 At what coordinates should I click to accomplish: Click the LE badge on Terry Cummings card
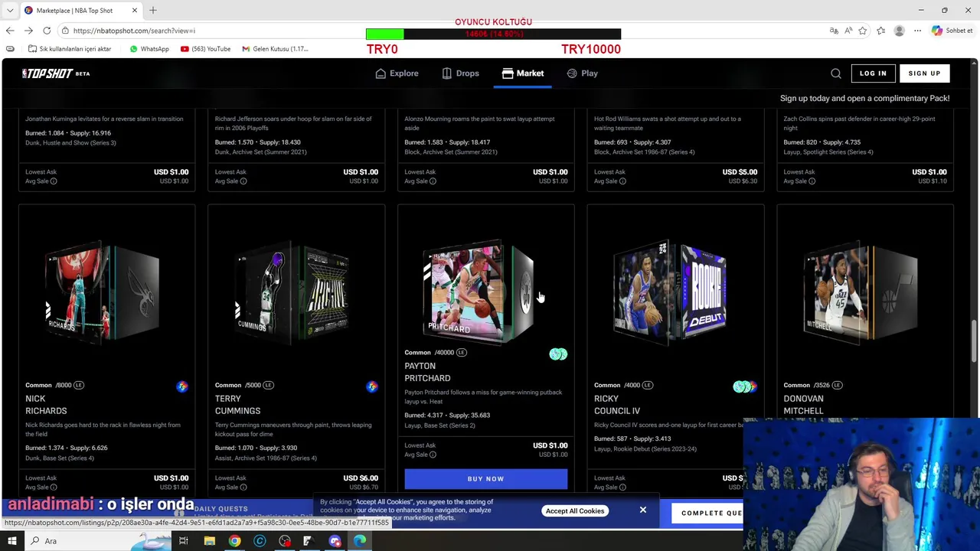point(269,385)
